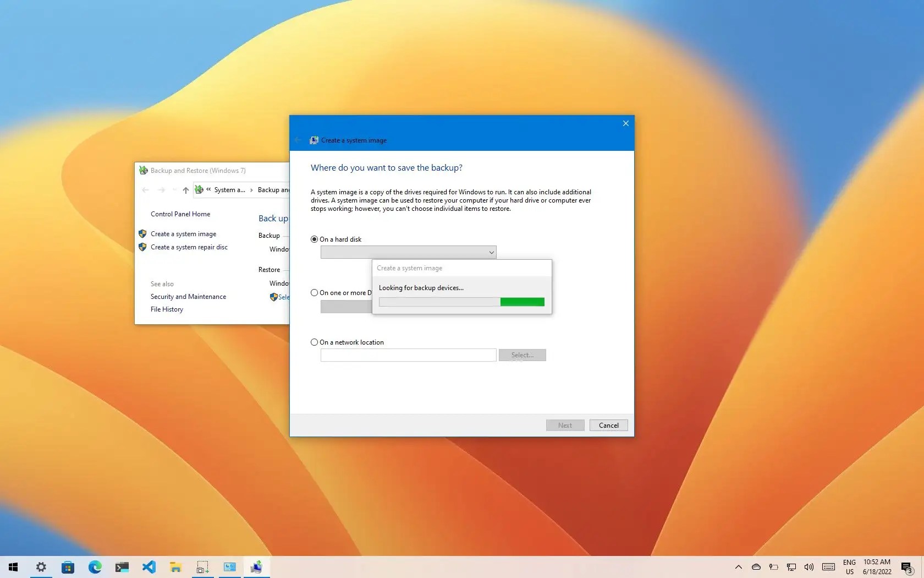Image resolution: width=924 pixels, height=578 pixels.
Task: Open Security and Maintenance
Action: pos(188,296)
